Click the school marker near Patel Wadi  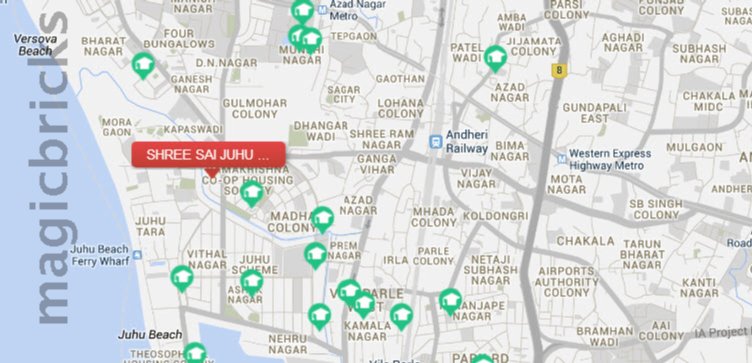pos(495,58)
